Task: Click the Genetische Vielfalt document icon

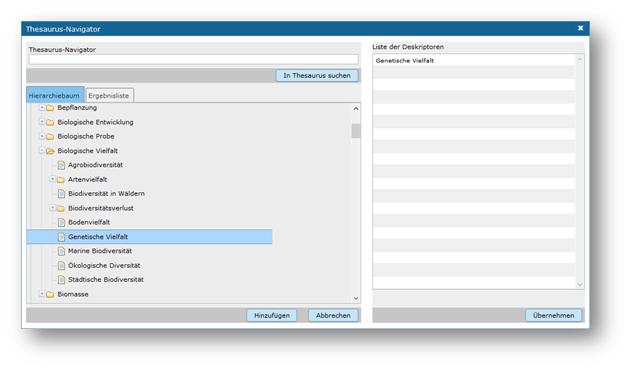Action: point(61,237)
